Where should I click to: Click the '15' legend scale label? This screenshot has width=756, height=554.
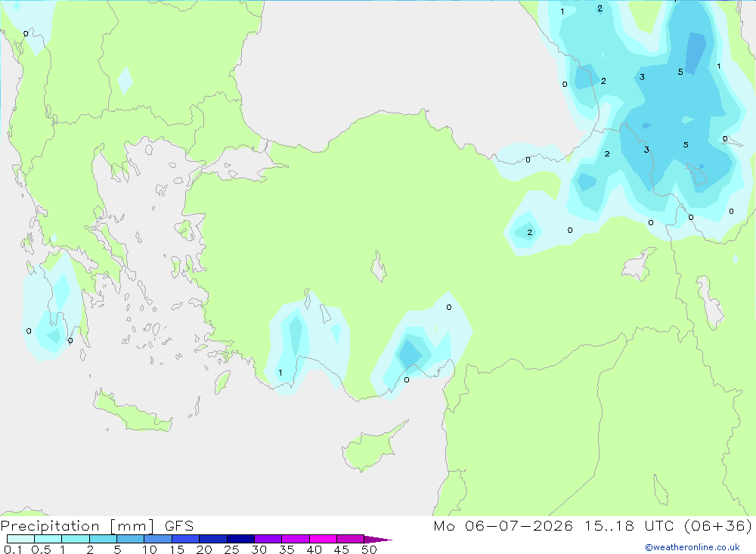tap(177, 549)
